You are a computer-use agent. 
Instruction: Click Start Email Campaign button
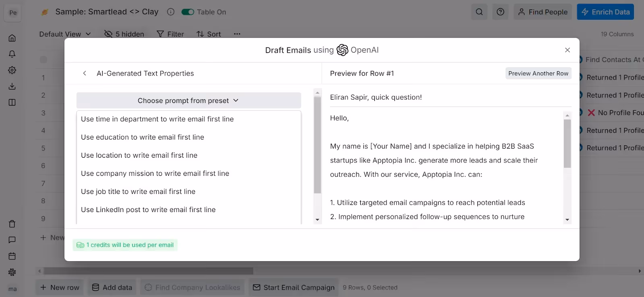tap(294, 287)
